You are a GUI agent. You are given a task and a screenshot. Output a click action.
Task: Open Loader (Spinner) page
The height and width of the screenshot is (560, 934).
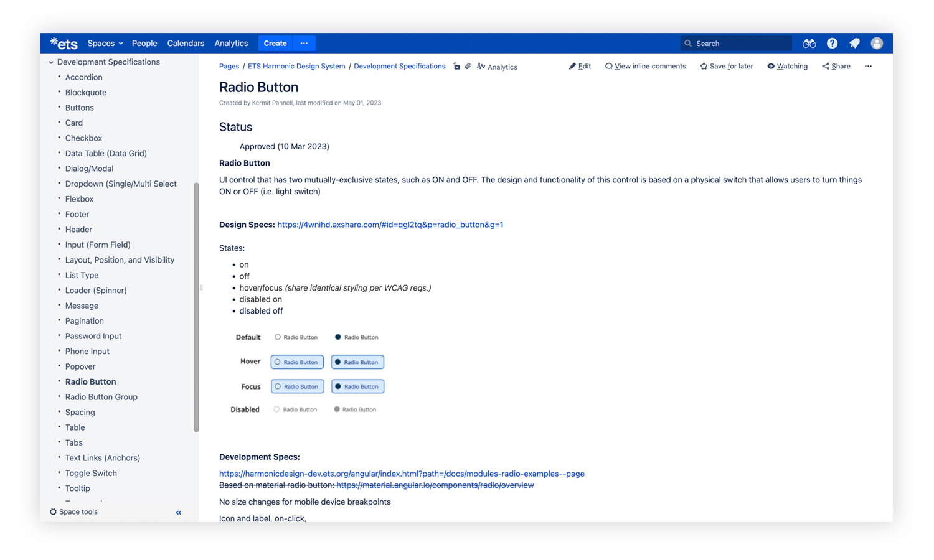[x=96, y=291]
